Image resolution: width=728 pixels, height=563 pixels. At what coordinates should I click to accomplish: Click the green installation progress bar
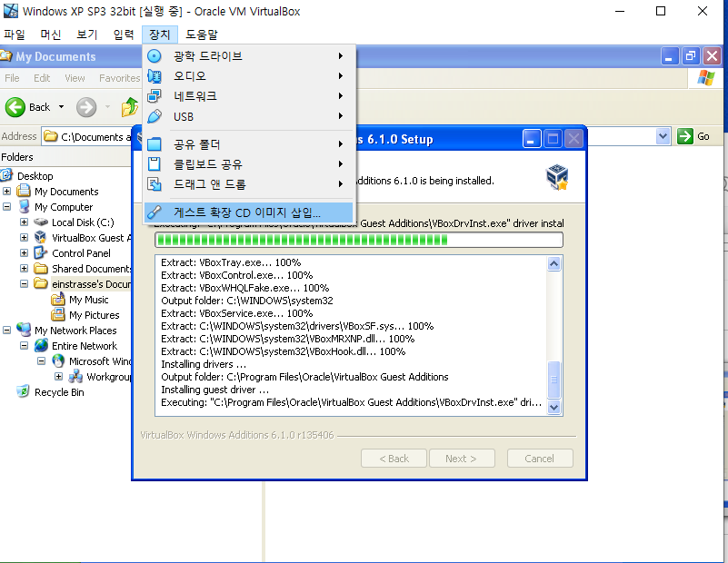[x=358, y=240]
